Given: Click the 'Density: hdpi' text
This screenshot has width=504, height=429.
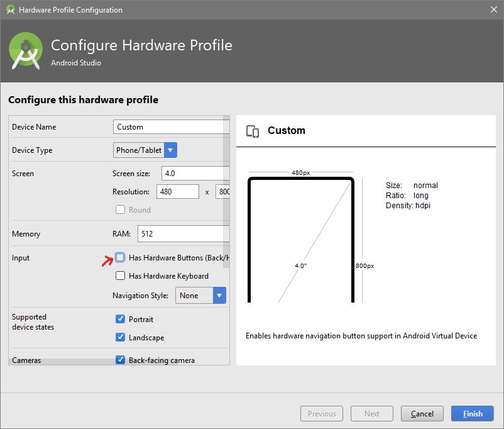Looking at the screenshot, I should coord(408,205).
